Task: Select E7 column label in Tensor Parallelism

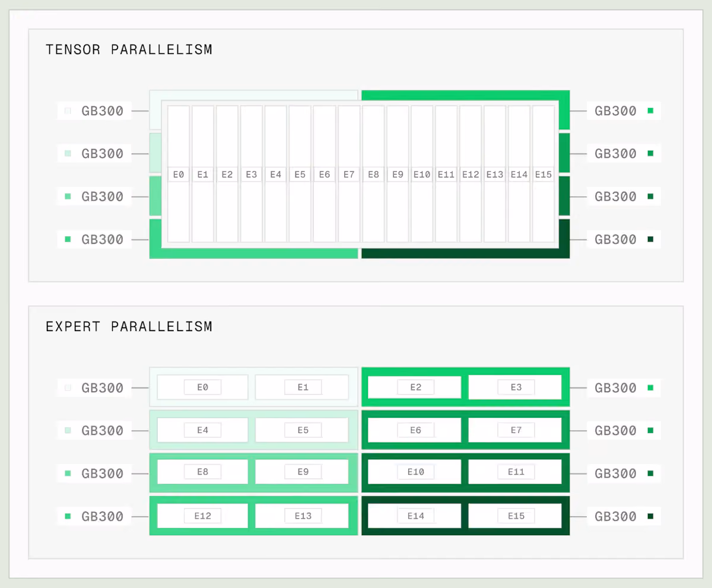Action: [349, 174]
